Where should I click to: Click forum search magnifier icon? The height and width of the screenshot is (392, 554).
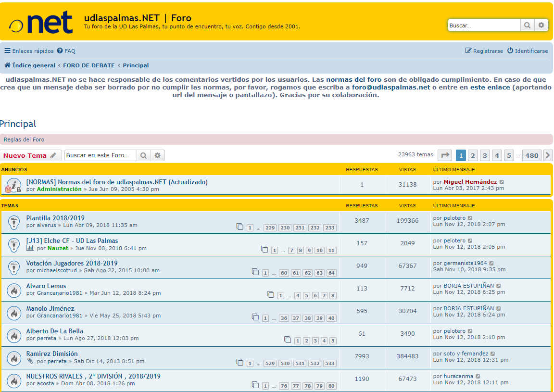coord(143,155)
